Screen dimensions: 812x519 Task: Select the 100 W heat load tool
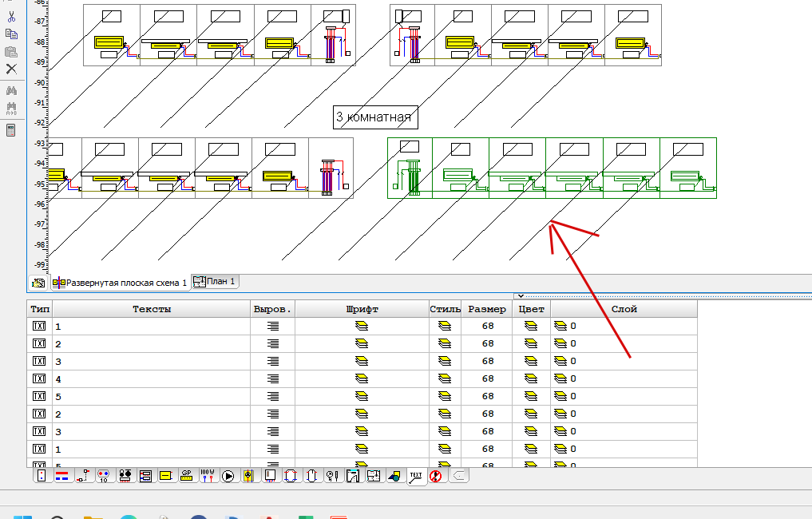click(207, 476)
